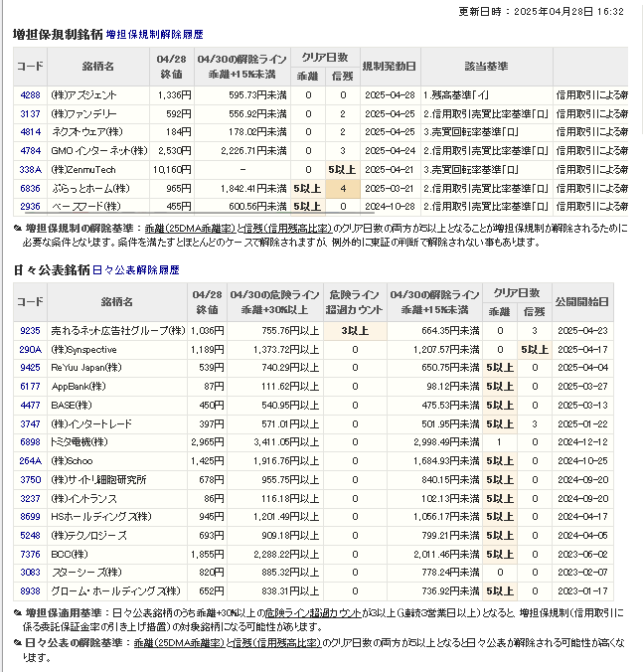The height and width of the screenshot is (672, 643).
Task: Open stock code 2936 link
Action: pyautogui.click(x=30, y=207)
